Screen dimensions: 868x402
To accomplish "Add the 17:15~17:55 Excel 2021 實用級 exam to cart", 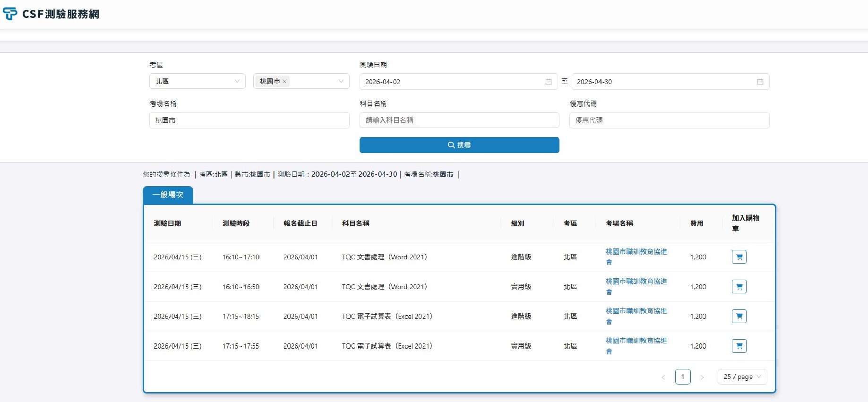I will click(x=739, y=346).
